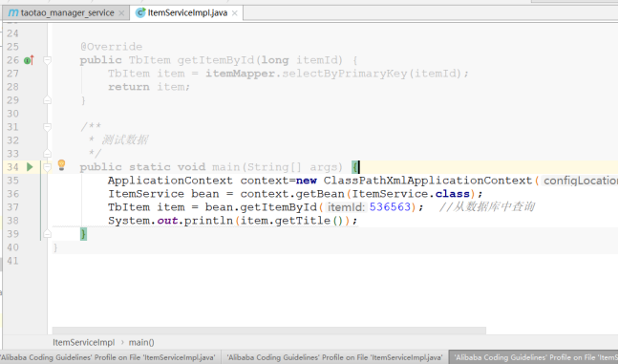
Task: Click the horizontal scrollbar under the editor
Action: [x=269, y=331]
